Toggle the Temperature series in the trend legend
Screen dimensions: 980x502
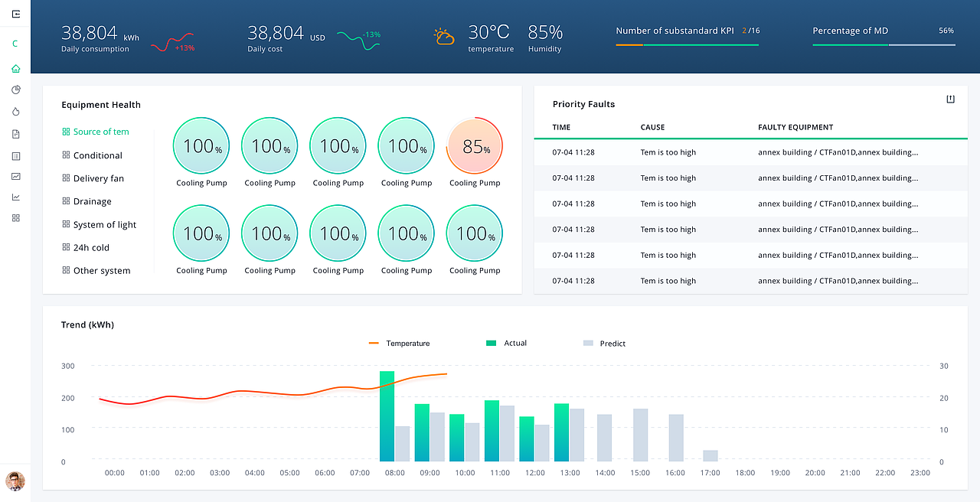(399, 344)
